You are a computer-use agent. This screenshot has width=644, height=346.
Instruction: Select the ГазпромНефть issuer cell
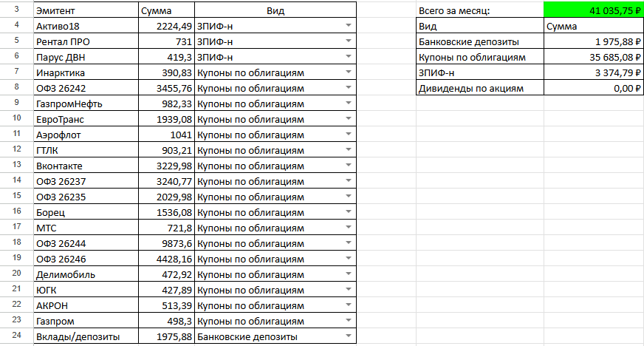[86, 104]
